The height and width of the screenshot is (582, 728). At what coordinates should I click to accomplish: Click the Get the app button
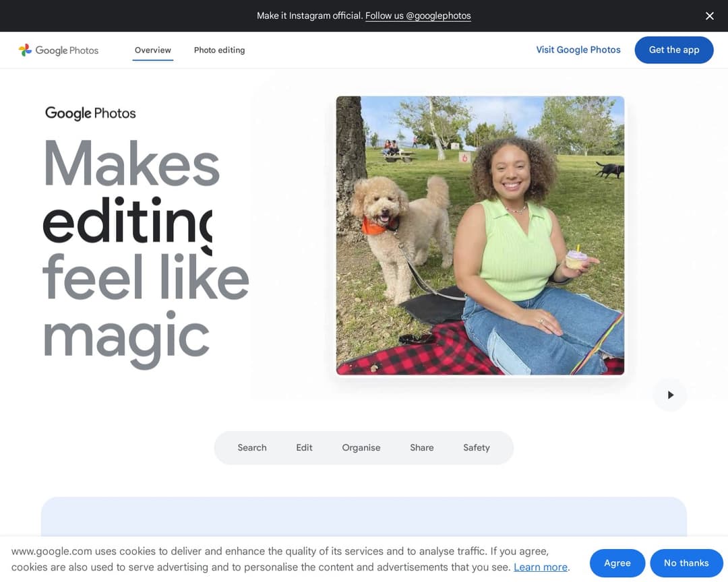coord(673,50)
